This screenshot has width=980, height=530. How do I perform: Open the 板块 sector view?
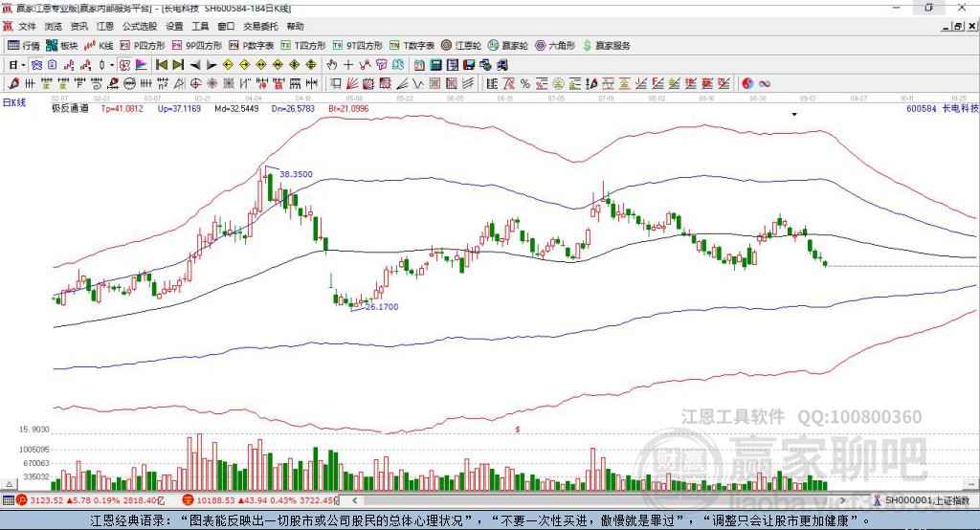pos(61,46)
